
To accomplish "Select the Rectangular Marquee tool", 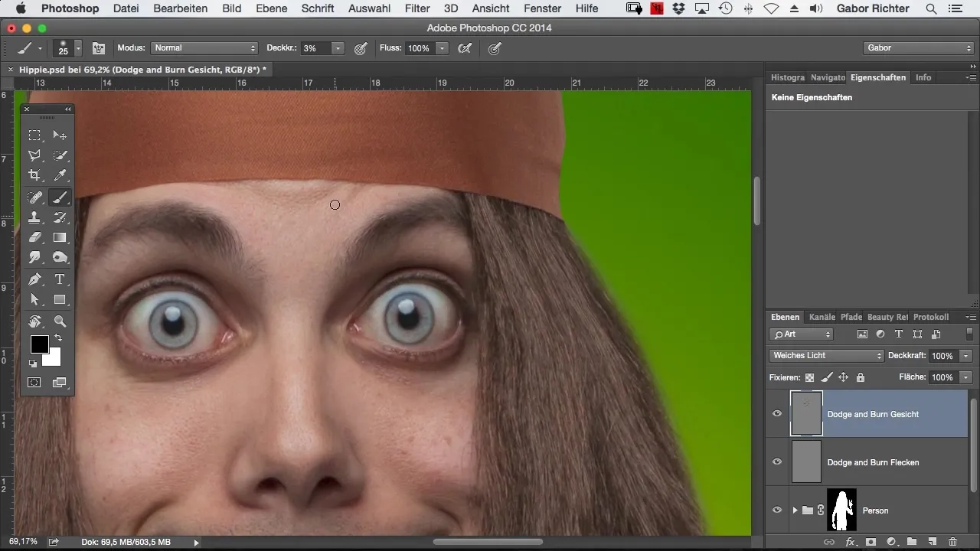I will pos(34,135).
